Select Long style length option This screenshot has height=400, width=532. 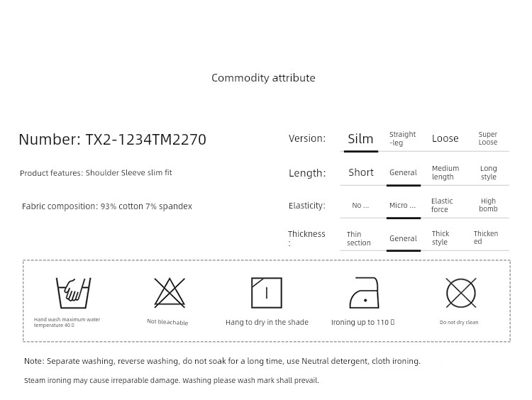(488, 172)
